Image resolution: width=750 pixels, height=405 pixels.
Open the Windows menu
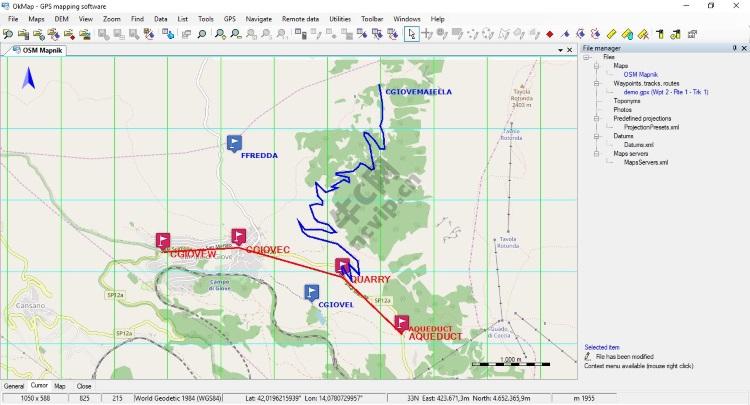407,19
